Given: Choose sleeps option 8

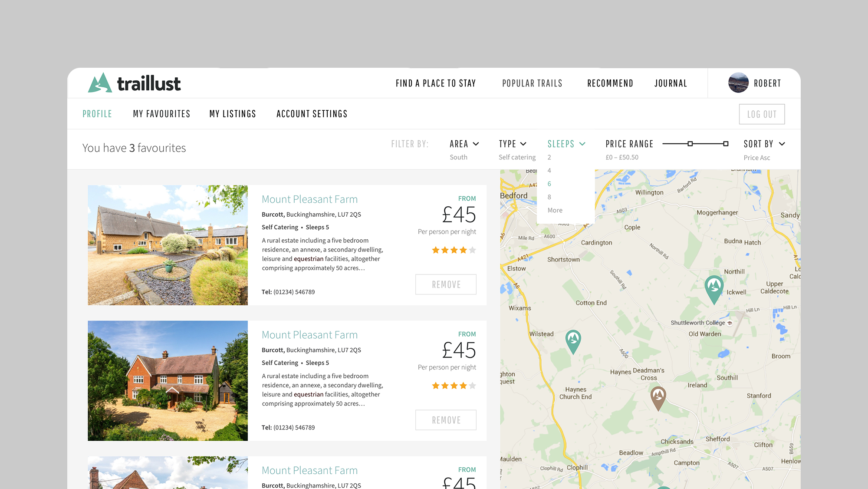Looking at the screenshot, I should pyautogui.click(x=549, y=197).
